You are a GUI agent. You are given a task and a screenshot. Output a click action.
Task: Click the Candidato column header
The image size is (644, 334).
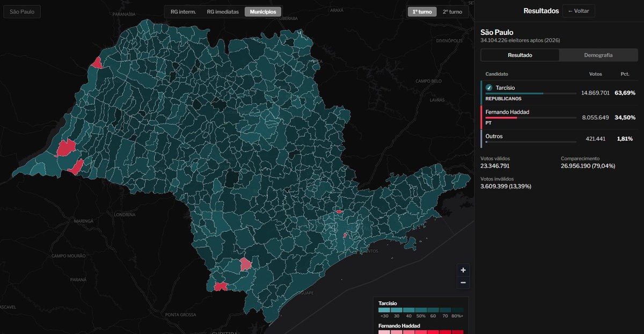point(497,74)
